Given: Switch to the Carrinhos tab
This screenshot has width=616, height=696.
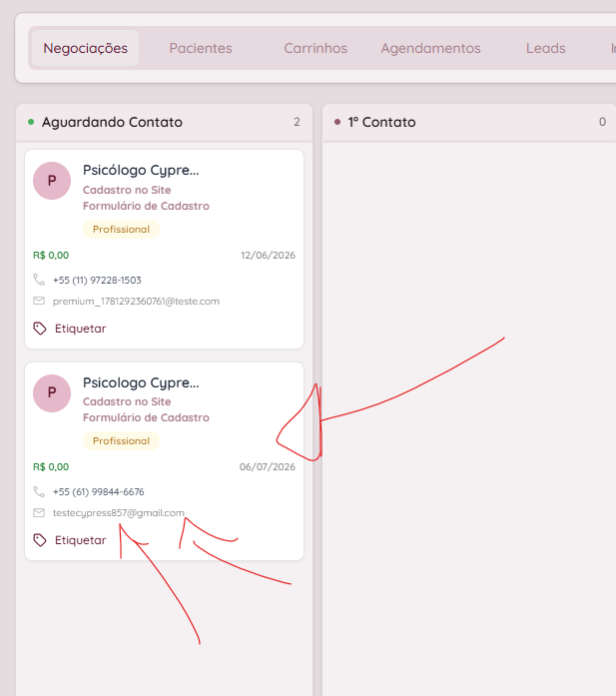Looking at the screenshot, I should pyautogui.click(x=315, y=48).
